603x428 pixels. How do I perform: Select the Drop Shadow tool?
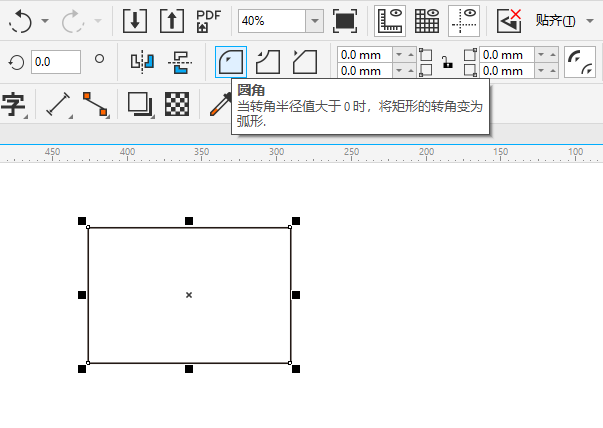pos(139,104)
